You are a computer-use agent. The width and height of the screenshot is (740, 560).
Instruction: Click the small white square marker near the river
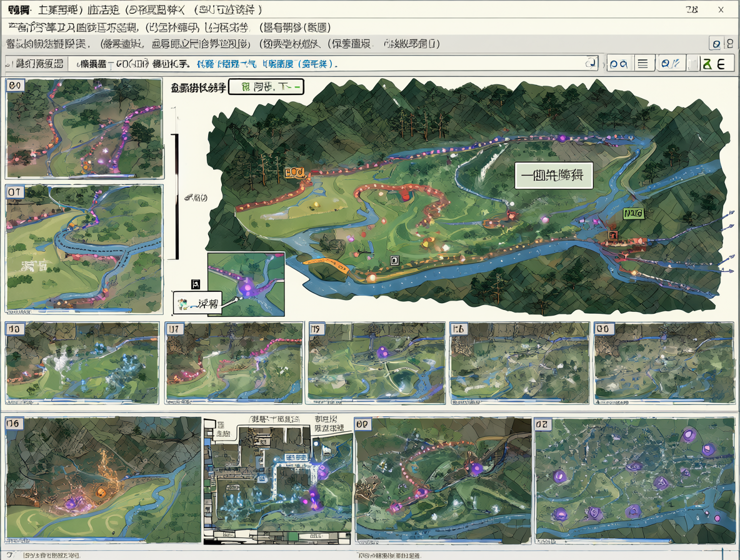coord(394,260)
